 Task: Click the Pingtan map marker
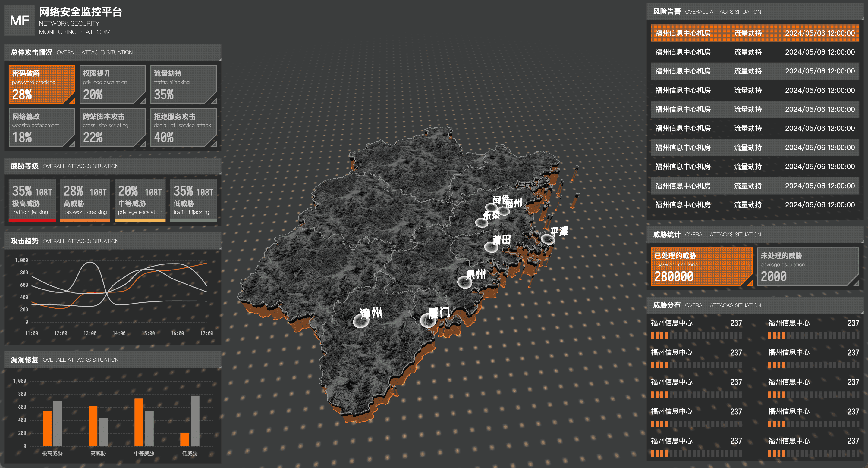coord(548,239)
